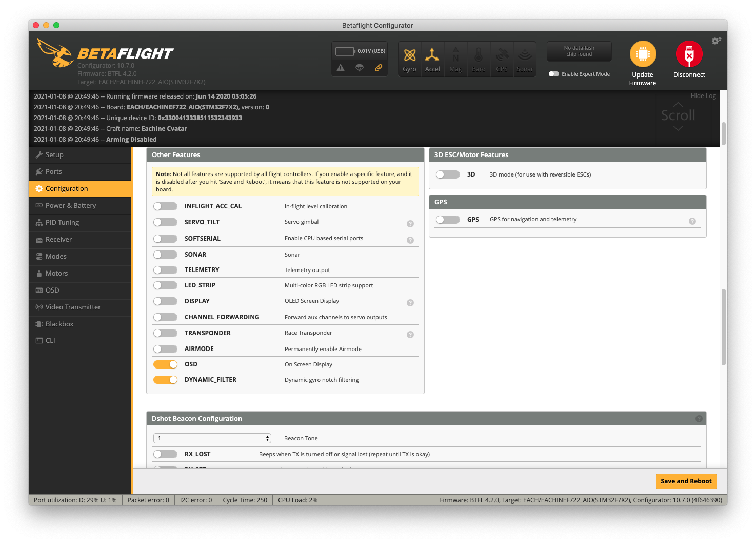The image size is (756, 543).
Task: Click the arming warning triangle icon
Action: click(341, 68)
